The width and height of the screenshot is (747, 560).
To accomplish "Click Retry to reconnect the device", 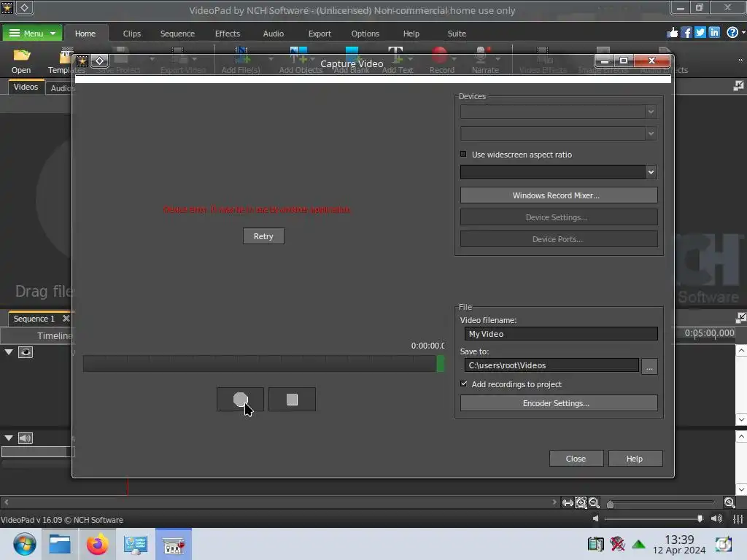I will [263, 236].
